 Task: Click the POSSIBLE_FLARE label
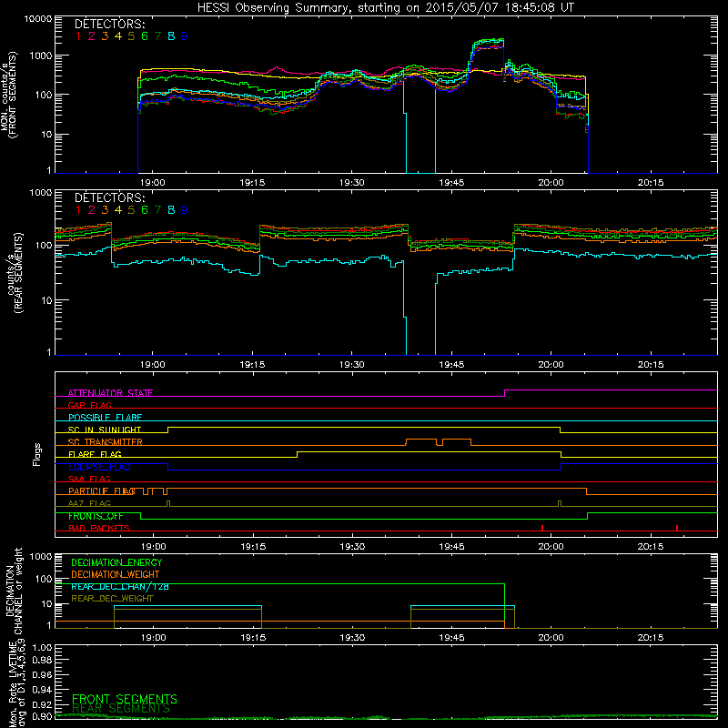coord(105,418)
